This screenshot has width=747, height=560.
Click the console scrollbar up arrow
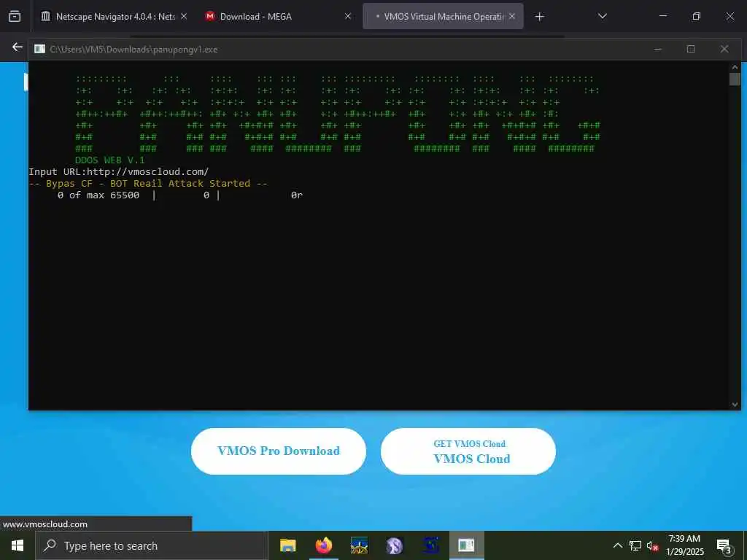(x=735, y=67)
